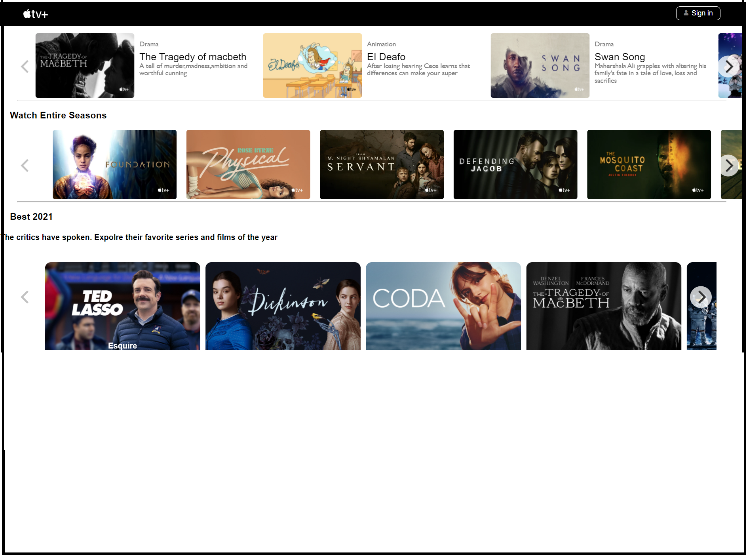Click the critics have spoken description text

pyautogui.click(x=139, y=237)
